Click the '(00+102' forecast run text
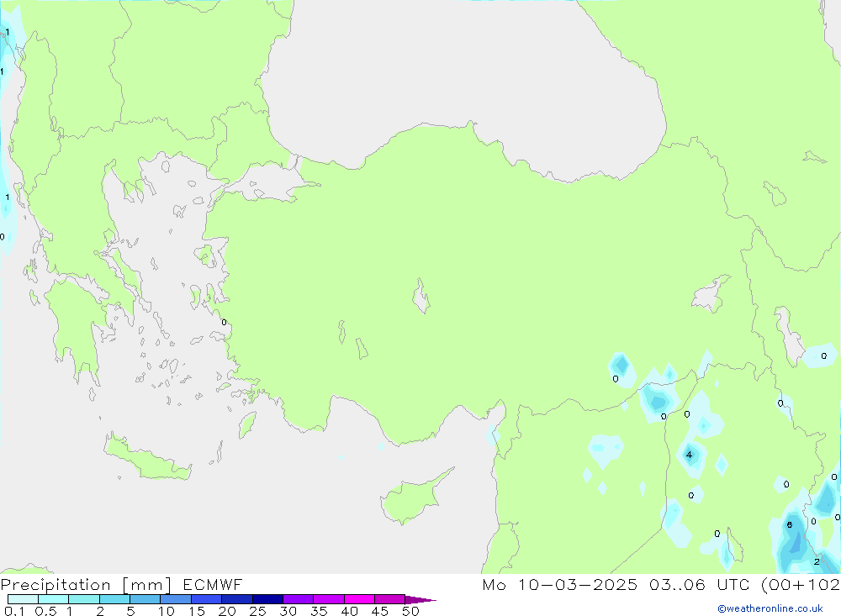 click(x=801, y=584)
